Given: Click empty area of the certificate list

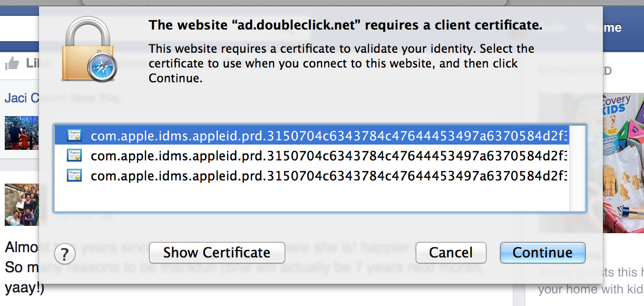Looking at the screenshot, I should coord(311,197).
